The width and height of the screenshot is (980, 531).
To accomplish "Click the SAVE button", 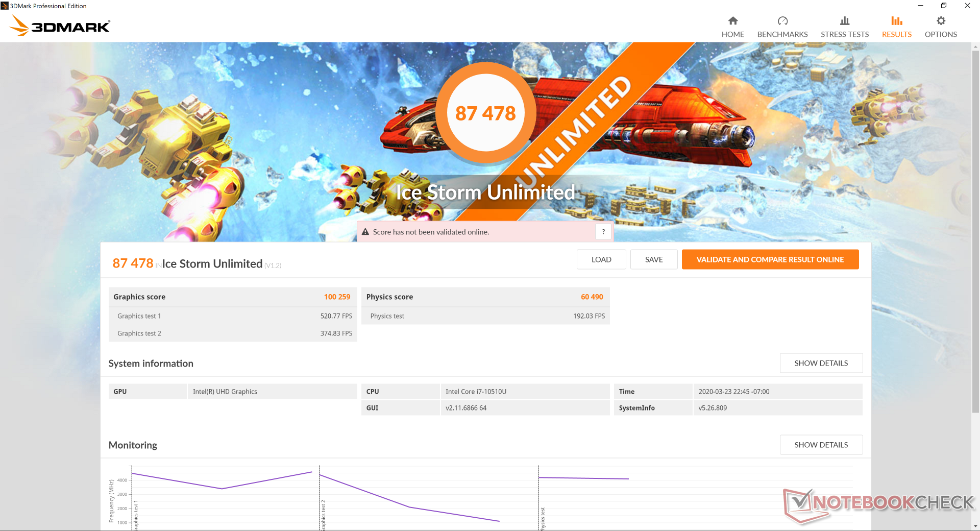I will point(654,259).
